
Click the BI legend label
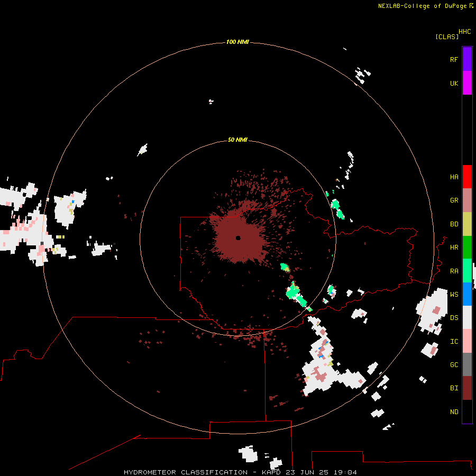tap(454, 388)
